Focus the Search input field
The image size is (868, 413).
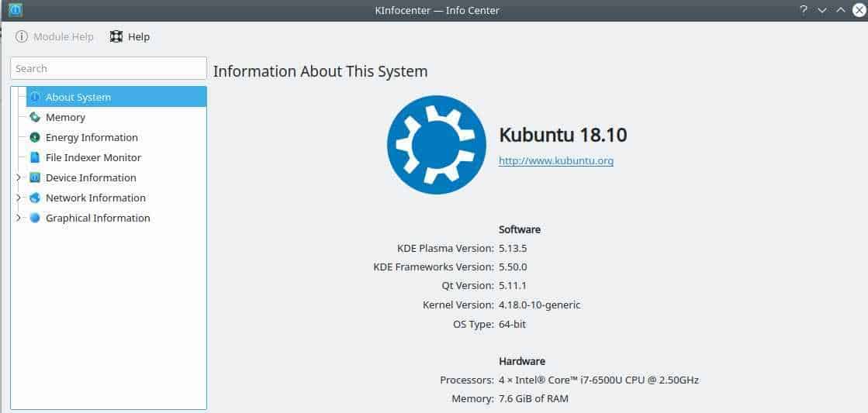109,68
